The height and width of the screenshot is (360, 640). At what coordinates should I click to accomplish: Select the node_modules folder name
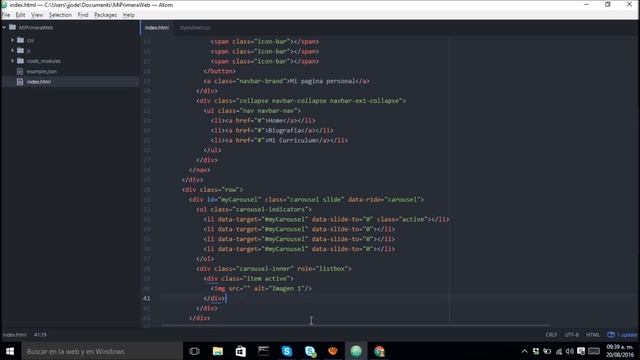[44, 61]
